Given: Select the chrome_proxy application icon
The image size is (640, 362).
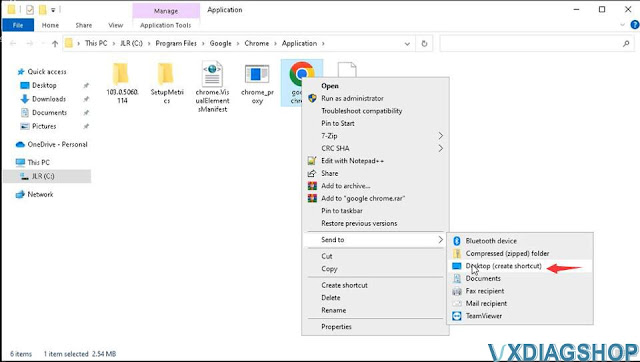Looking at the screenshot, I should 257,74.
